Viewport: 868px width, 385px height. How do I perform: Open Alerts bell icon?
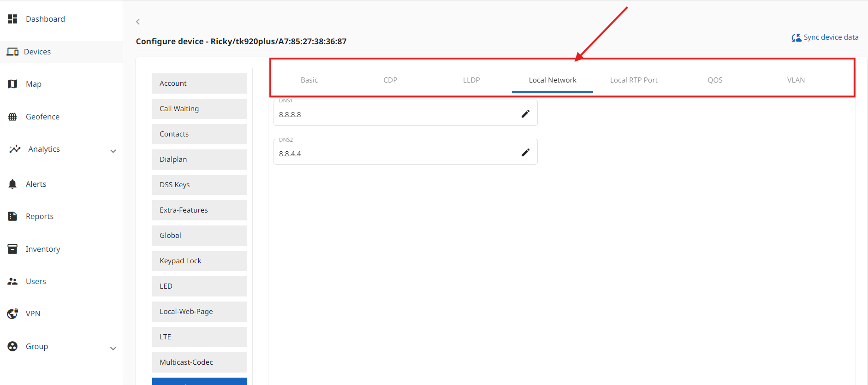12,184
